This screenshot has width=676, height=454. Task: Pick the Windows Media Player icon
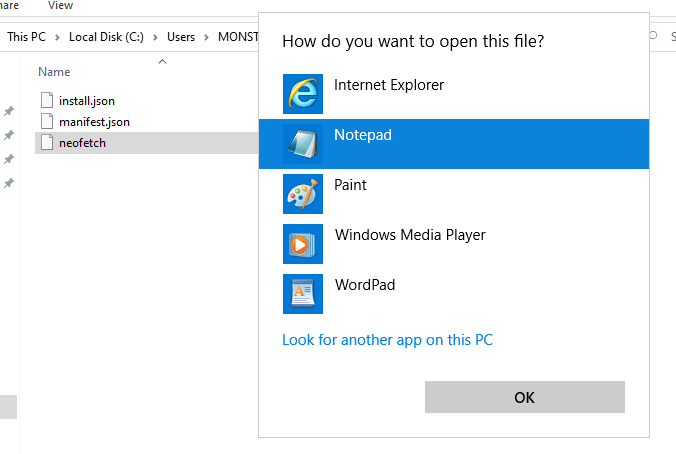[x=303, y=244]
